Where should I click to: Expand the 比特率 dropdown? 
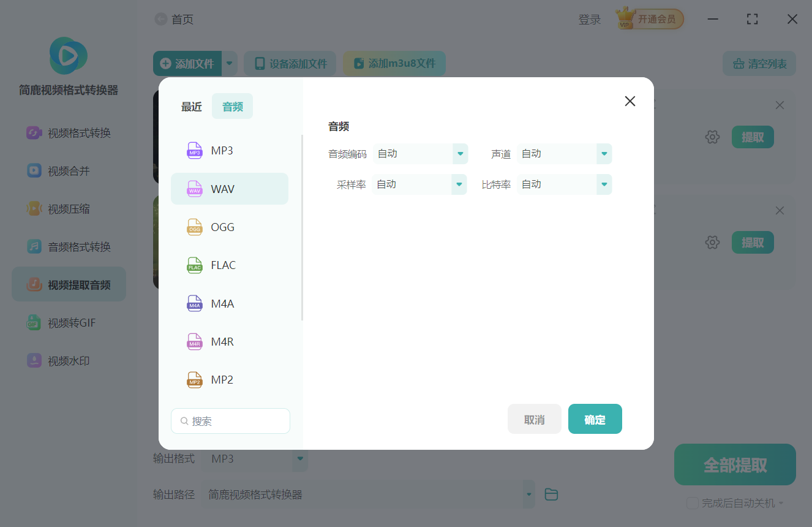[604, 184]
